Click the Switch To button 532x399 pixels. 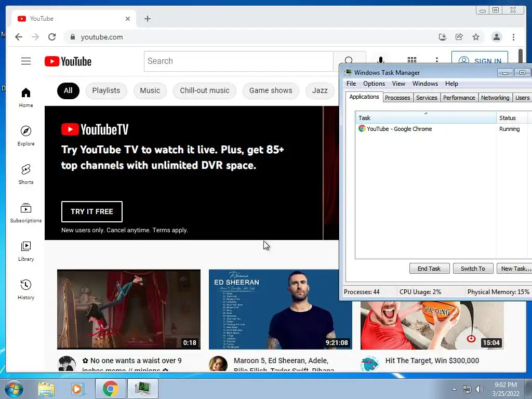(x=473, y=269)
